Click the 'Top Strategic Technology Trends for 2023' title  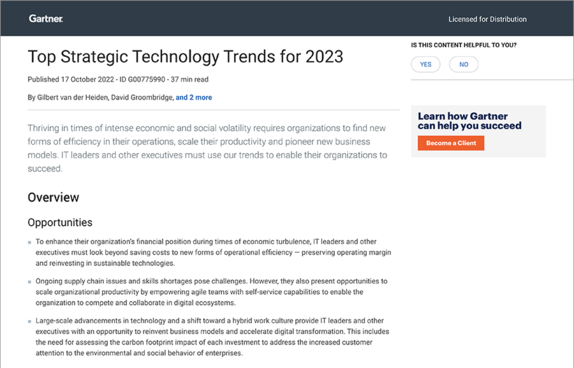click(185, 56)
